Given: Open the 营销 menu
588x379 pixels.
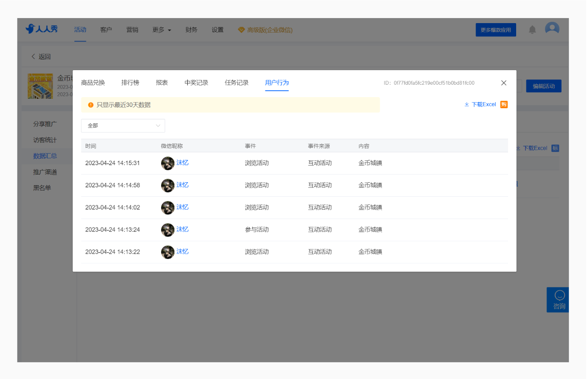Looking at the screenshot, I should coord(132,30).
